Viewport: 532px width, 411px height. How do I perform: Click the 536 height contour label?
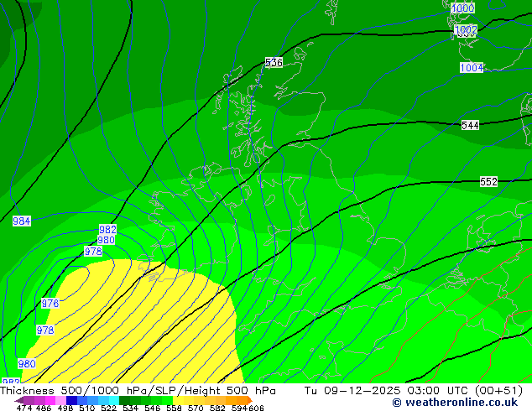pyautogui.click(x=274, y=62)
